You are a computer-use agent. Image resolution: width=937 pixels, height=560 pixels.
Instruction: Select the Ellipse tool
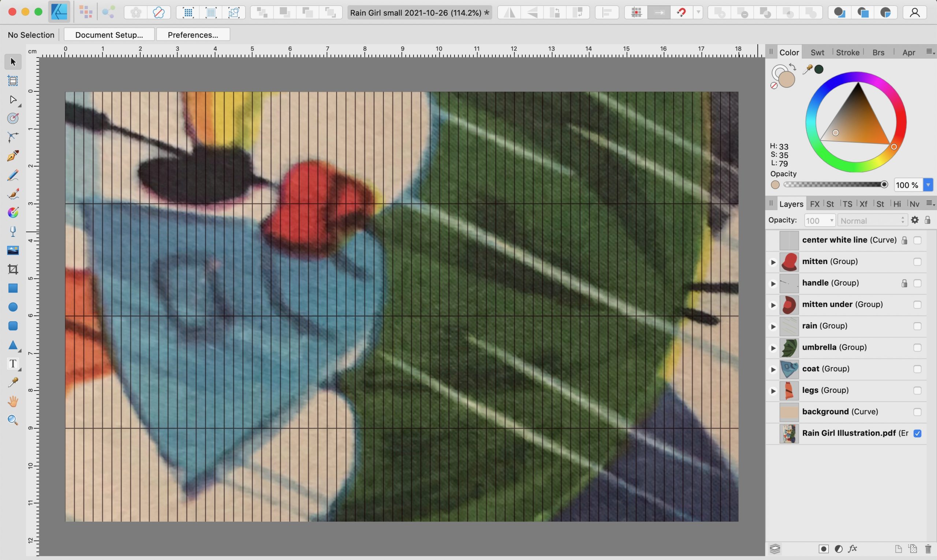tap(13, 307)
